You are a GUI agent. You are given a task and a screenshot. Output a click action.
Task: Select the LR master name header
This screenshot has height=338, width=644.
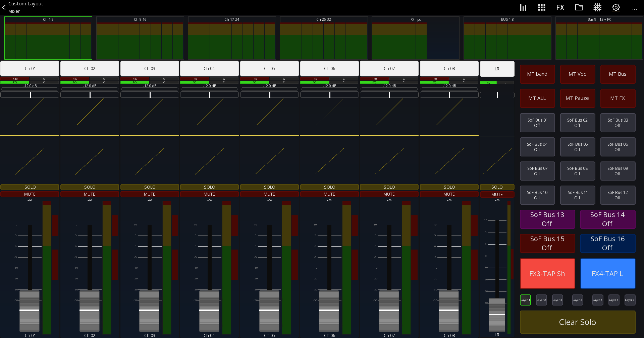pyautogui.click(x=497, y=69)
